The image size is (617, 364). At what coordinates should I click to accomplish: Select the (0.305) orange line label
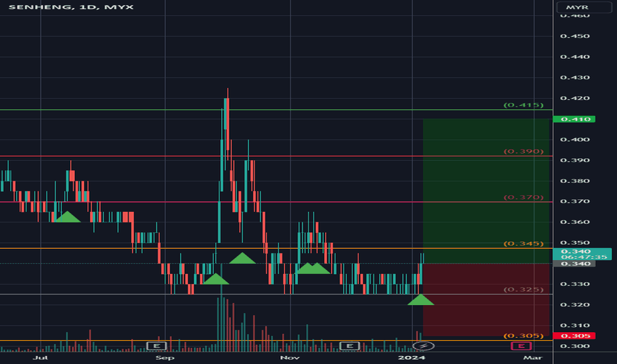coord(524,336)
